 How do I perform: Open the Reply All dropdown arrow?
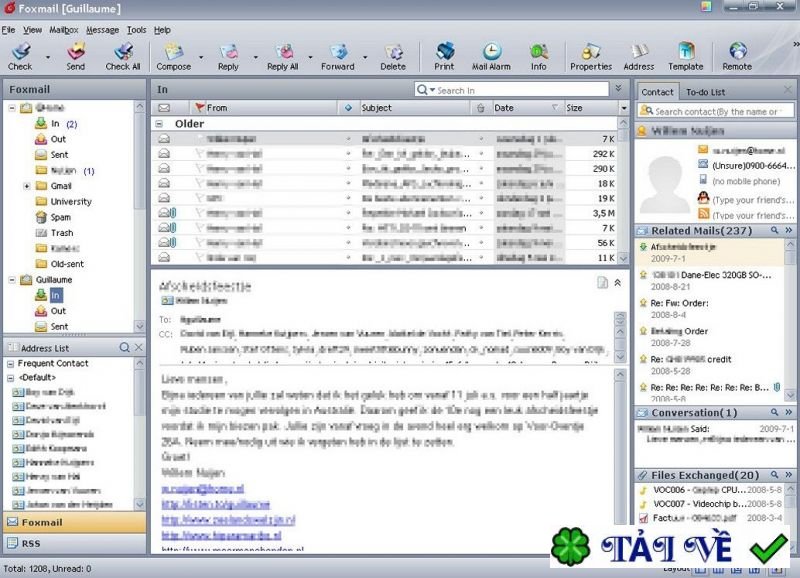pyautogui.click(x=310, y=57)
